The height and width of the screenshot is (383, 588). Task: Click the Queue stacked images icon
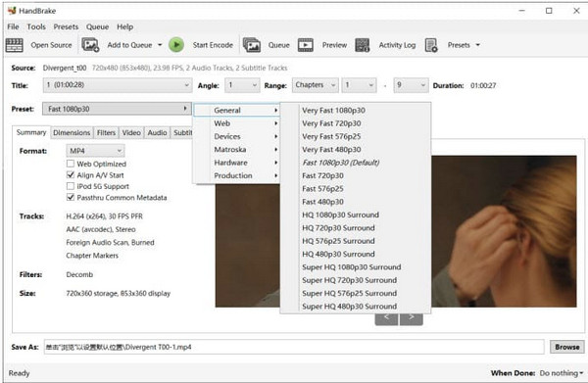tap(252, 45)
